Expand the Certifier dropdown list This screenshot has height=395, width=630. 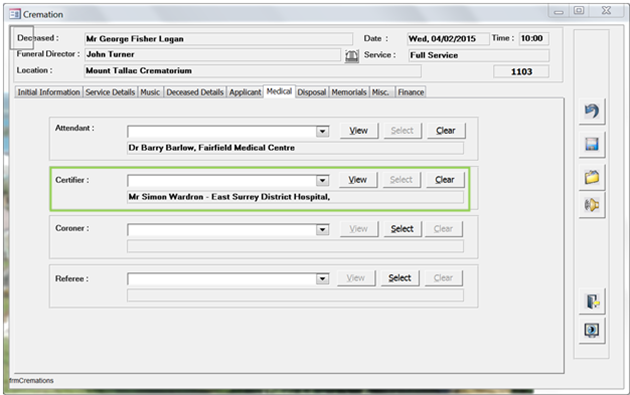(x=322, y=181)
